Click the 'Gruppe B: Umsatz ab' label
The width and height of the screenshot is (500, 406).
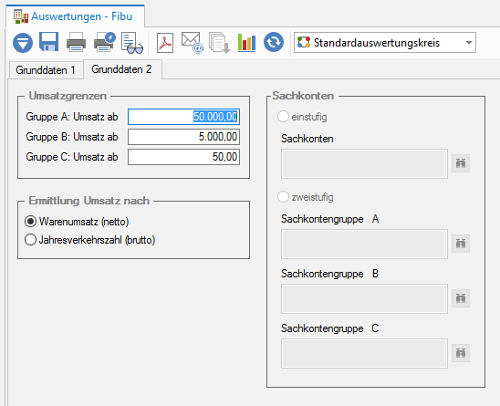pos(72,137)
